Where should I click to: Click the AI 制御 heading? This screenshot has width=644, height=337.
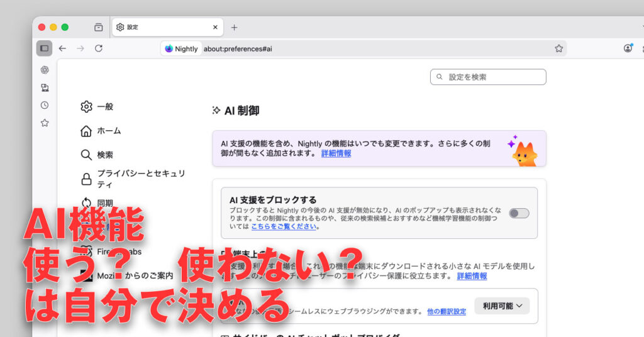click(x=241, y=111)
